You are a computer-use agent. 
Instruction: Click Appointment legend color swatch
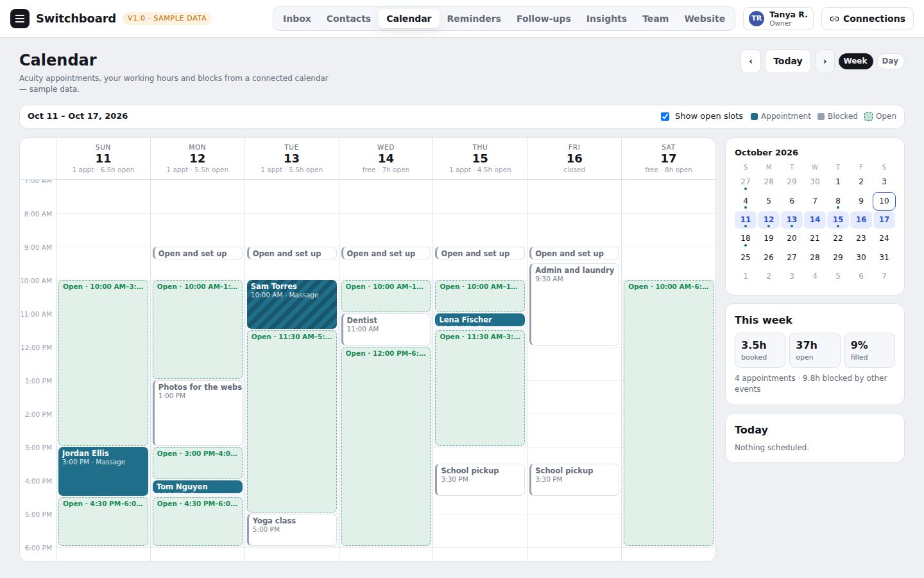point(755,116)
